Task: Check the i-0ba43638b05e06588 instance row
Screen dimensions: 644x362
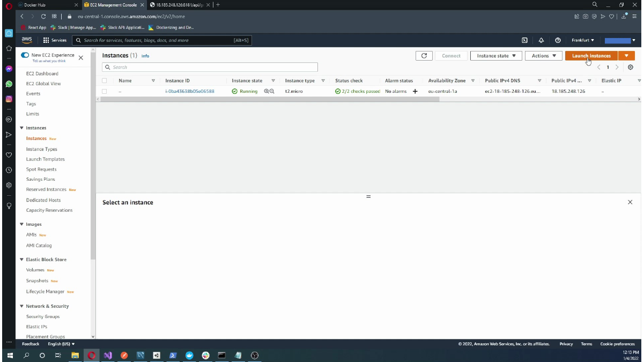Action: (x=105, y=91)
